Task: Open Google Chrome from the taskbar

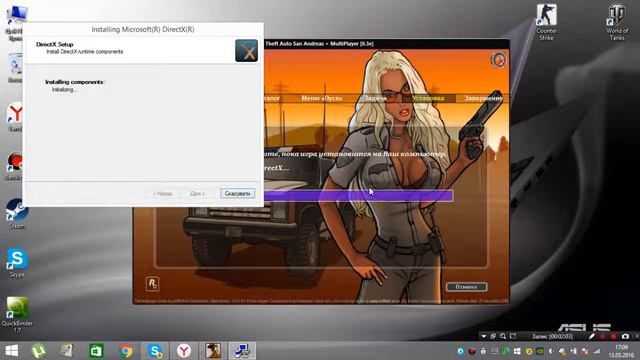Action: point(126,351)
